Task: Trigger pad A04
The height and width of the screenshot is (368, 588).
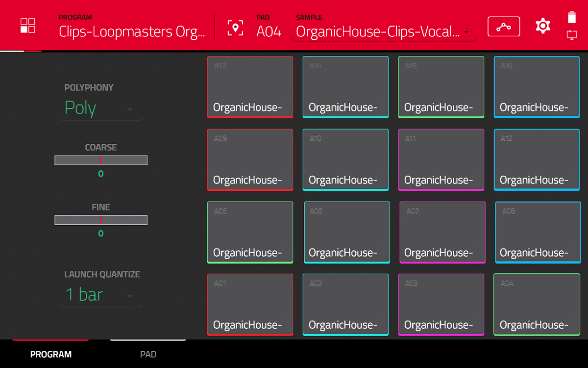Action: 537,305
